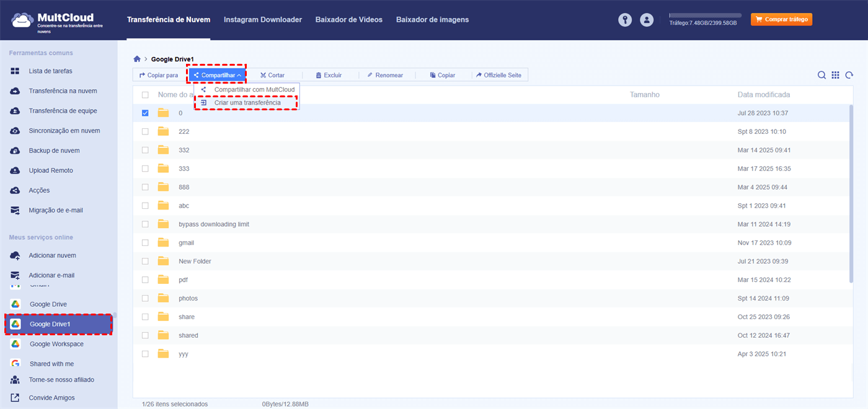Check the checkbox for bypass downloading limit

(x=145, y=224)
